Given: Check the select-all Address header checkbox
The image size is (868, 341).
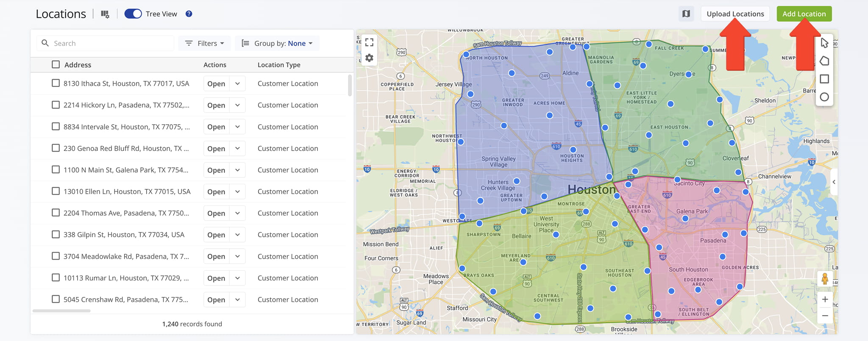Looking at the screenshot, I should [56, 64].
